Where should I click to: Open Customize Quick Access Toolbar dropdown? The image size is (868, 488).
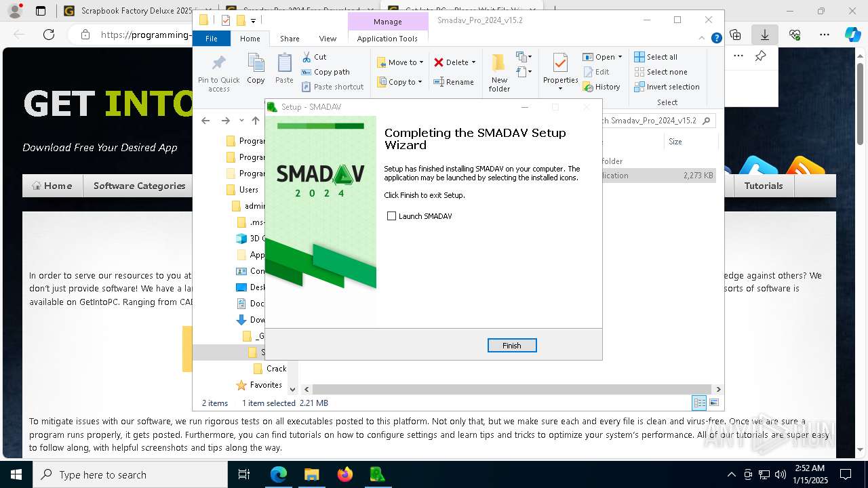pyautogui.click(x=254, y=21)
